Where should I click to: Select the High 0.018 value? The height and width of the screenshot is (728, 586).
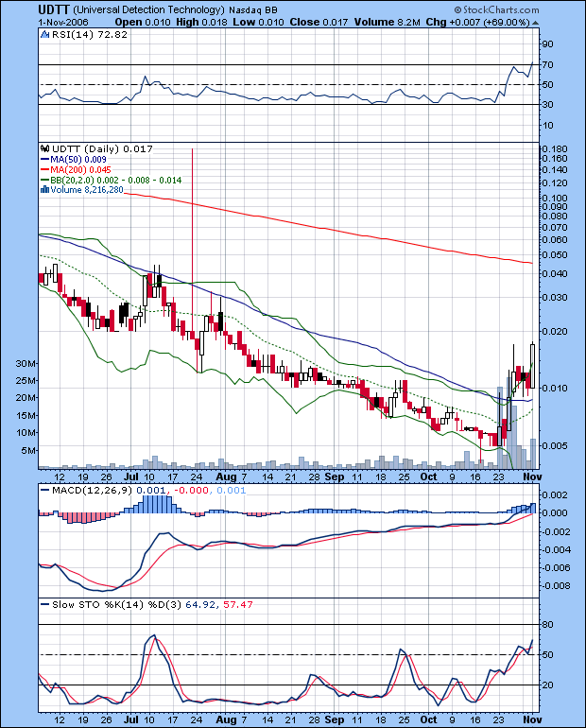click(202, 23)
